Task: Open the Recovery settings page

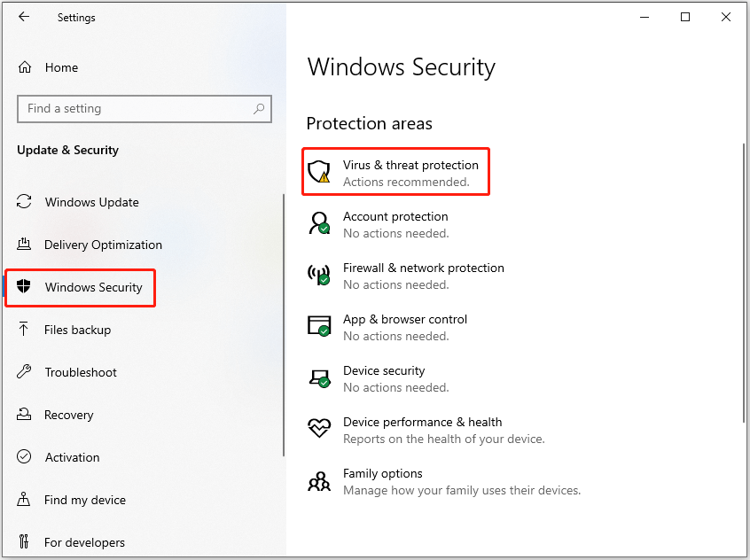Action: (x=69, y=415)
